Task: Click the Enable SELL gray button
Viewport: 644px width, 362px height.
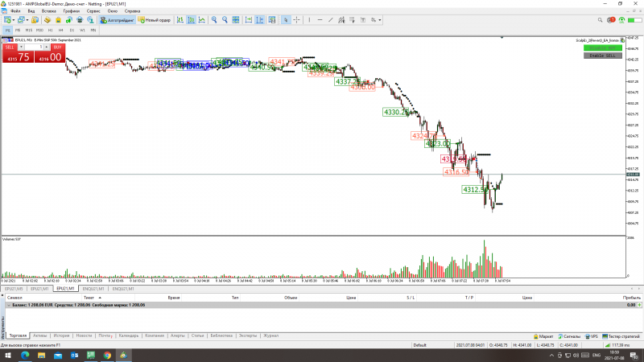Action: pos(602,56)
